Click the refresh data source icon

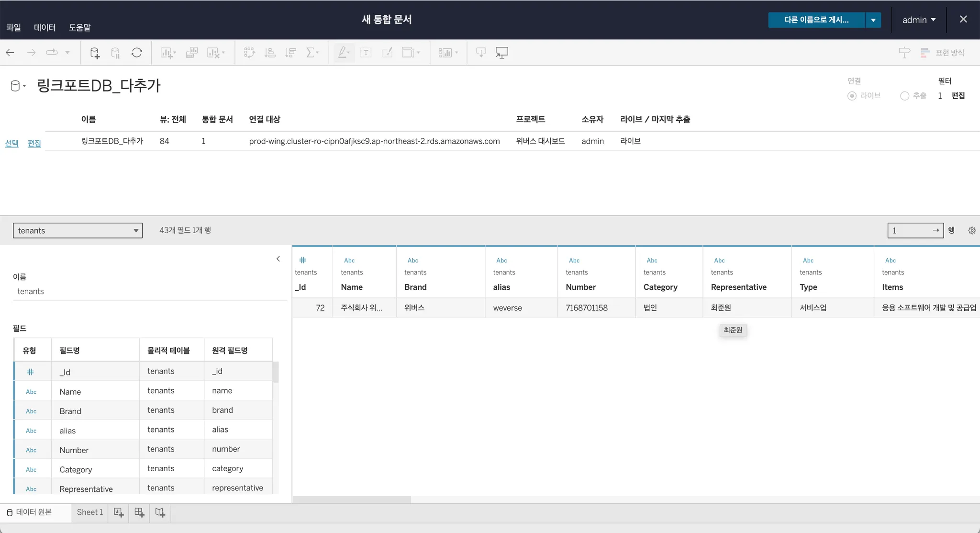pos(136,53)
